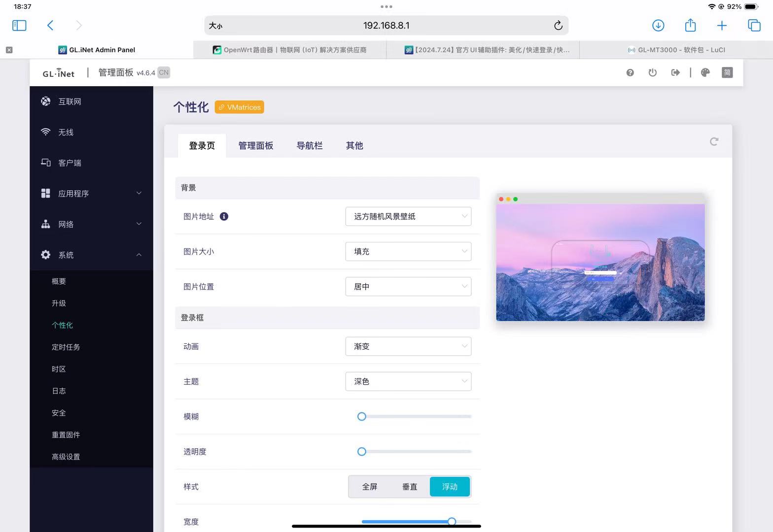
Task: Click the logout icon in header
Action: click(675, 73)
